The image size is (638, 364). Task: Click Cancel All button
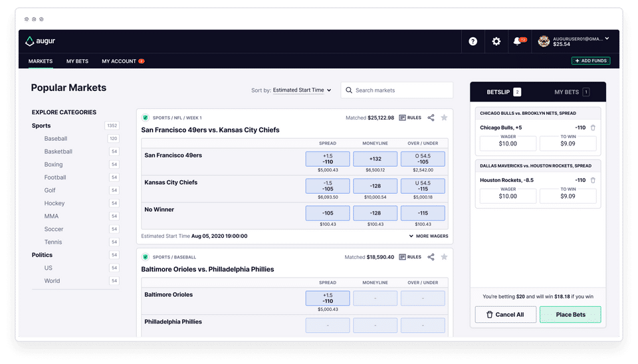(505, 314)
